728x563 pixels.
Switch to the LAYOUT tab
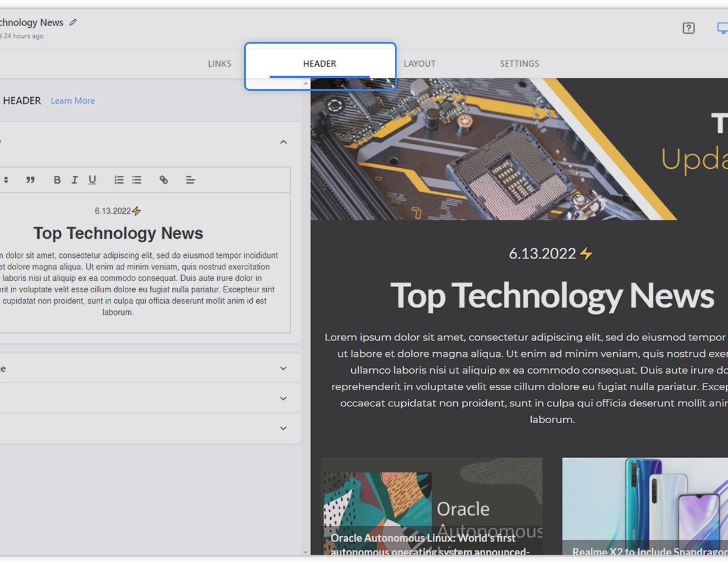click(x=419, y=63)
